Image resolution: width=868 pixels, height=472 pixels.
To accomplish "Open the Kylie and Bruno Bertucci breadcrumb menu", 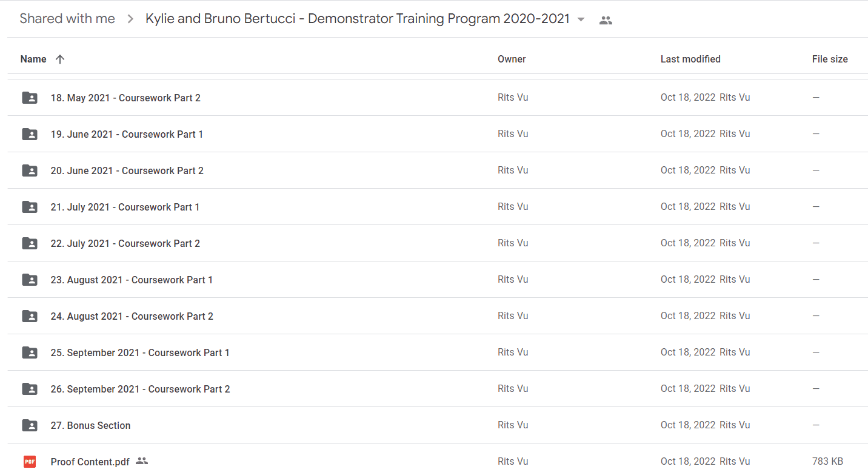I will [358, 19].
